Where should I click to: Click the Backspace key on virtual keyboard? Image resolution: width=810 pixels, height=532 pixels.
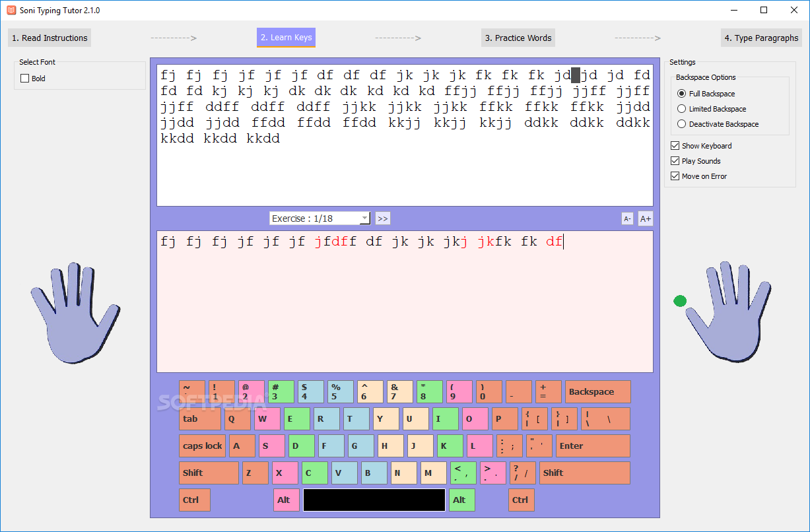coord(598,391)
